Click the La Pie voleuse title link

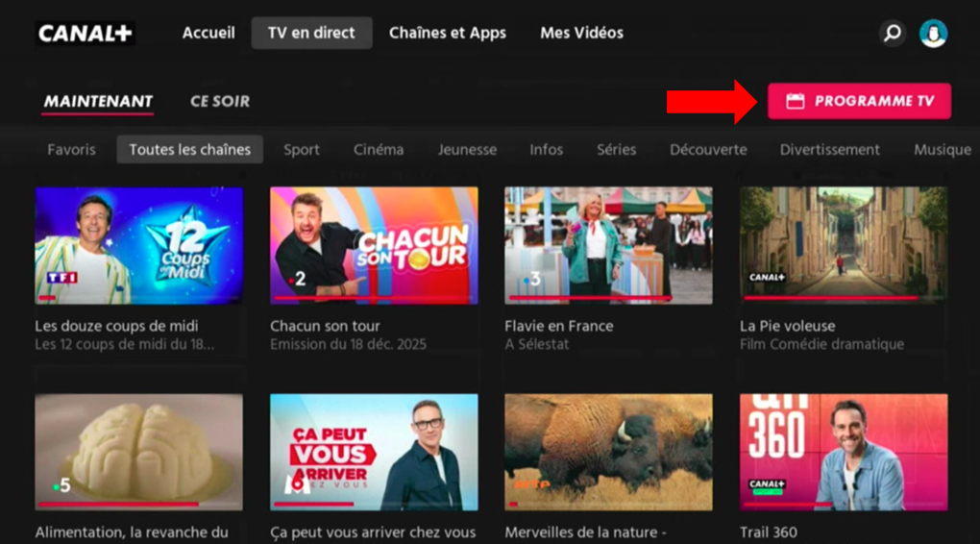point(787,326)
